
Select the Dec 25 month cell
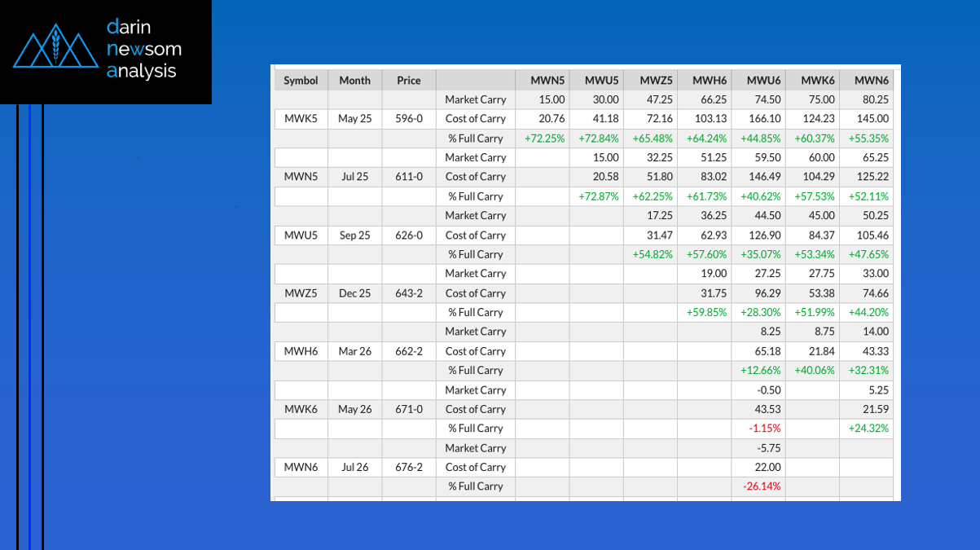click(x=354, y=293)
